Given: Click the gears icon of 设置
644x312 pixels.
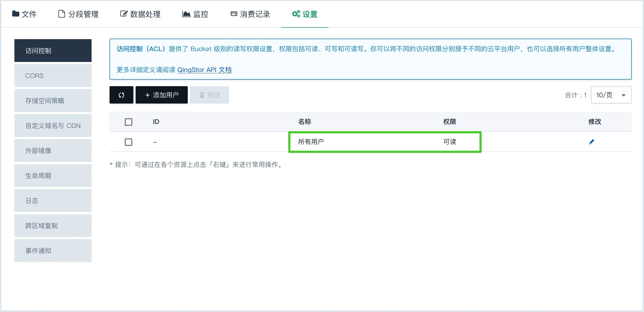Looking at the screenshot, I should (x=296, y=14).
